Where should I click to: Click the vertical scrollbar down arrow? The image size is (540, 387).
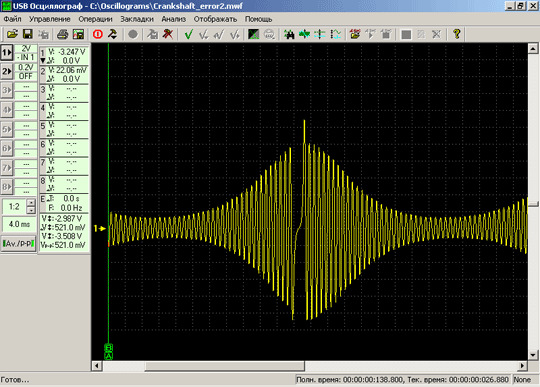coord(533,355)
